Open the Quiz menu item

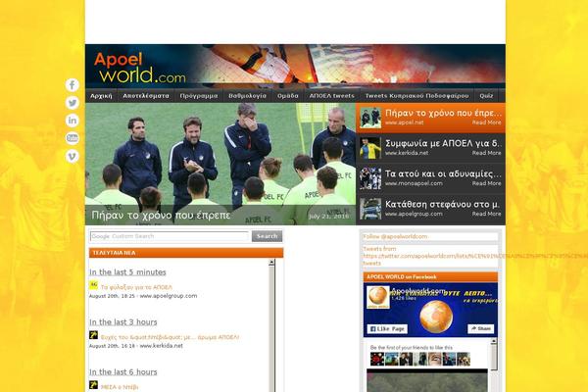point(486,96)
